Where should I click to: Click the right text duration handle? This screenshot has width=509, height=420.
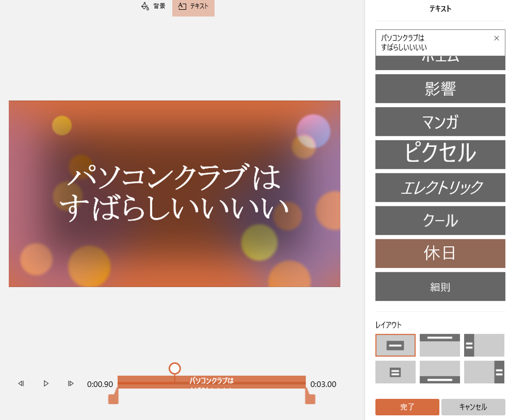(x=310, y=398)
